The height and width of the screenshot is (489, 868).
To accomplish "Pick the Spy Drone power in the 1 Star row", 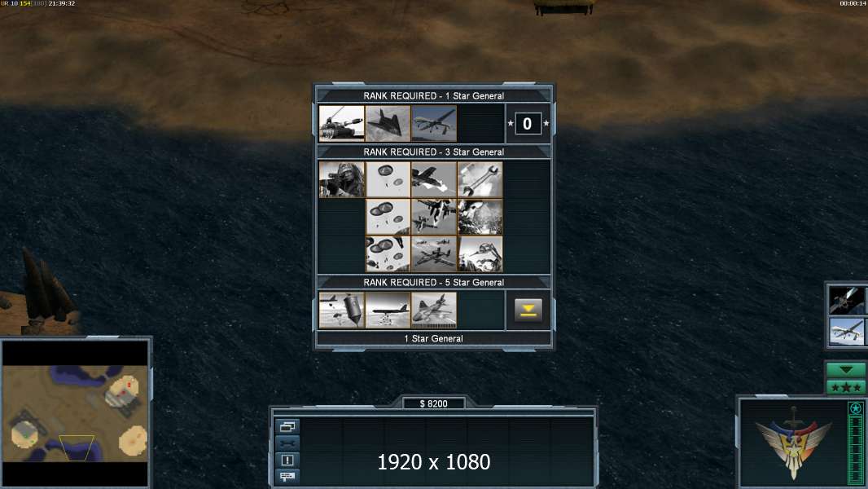I will pos(434,124).
